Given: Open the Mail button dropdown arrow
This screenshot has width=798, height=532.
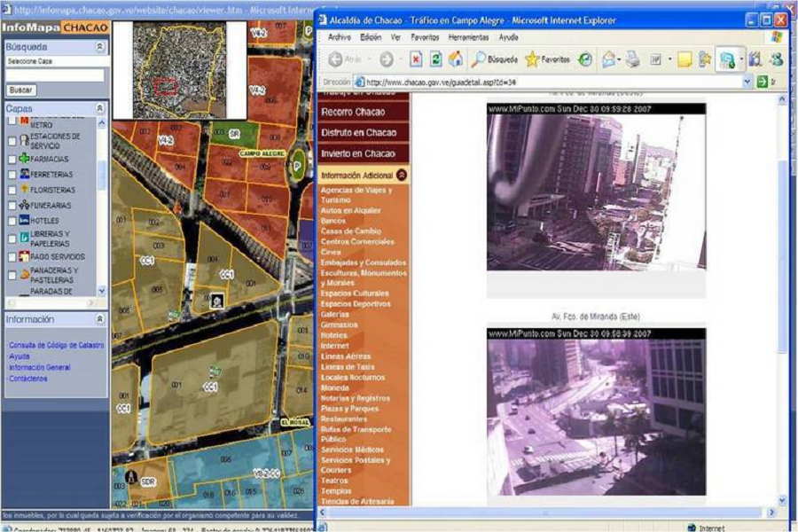Looking at the screenshot, I should click(619, 59).
